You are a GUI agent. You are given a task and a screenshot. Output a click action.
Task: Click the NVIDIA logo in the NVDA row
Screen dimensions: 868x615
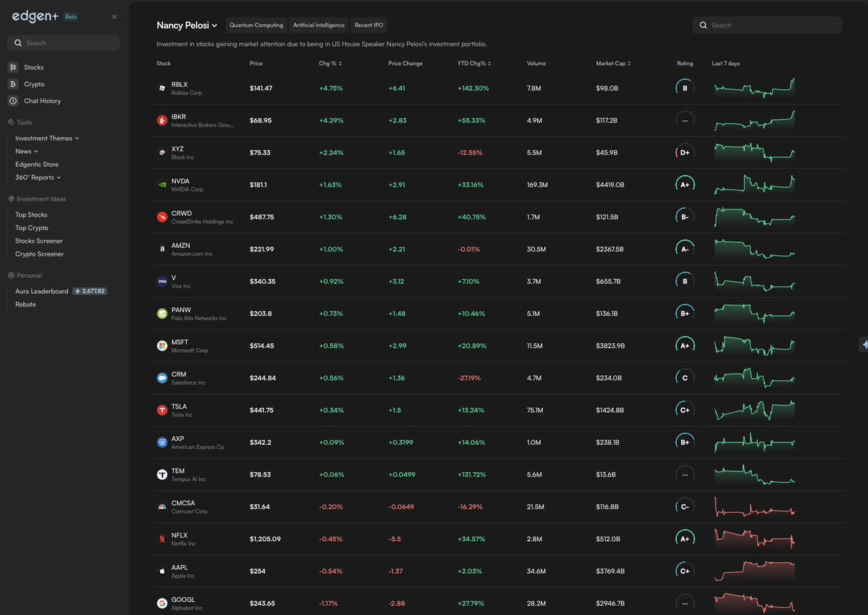162,184
